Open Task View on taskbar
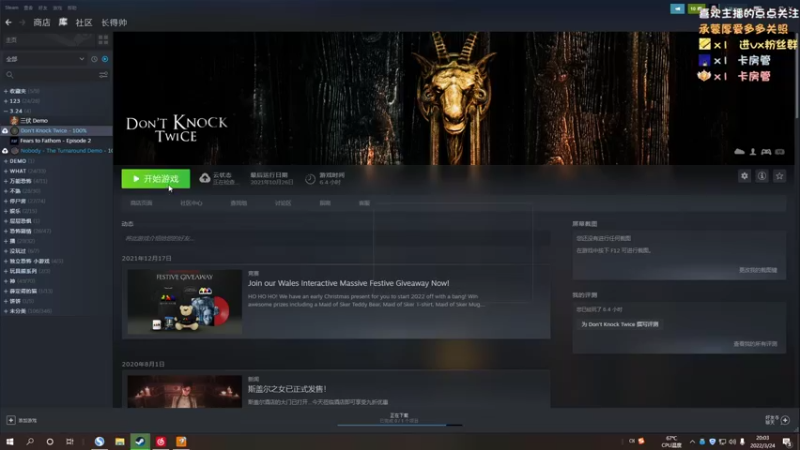800x450 pixels. (70, 441)
